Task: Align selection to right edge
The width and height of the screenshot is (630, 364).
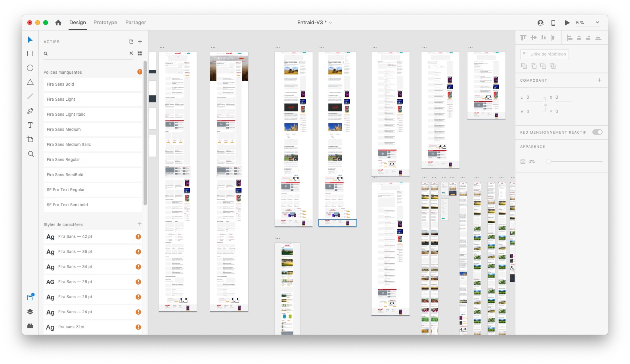Action: pos(589,38)
